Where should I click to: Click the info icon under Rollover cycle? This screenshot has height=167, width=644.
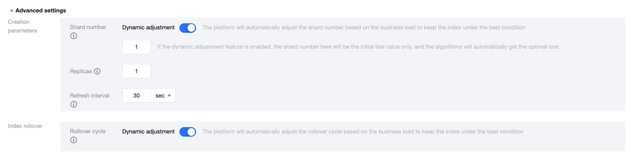click(x=74, y=140)
